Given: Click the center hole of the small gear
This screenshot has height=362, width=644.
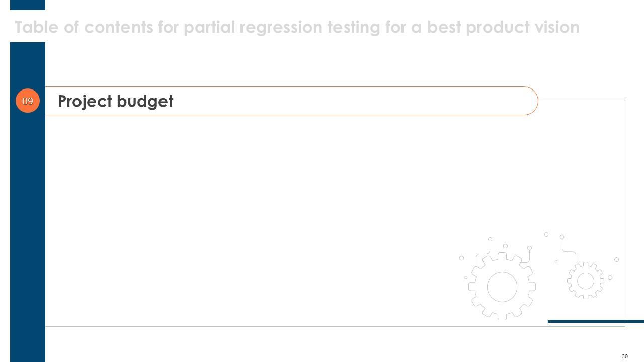Looking at the screenshot, I should click(586, 281).
